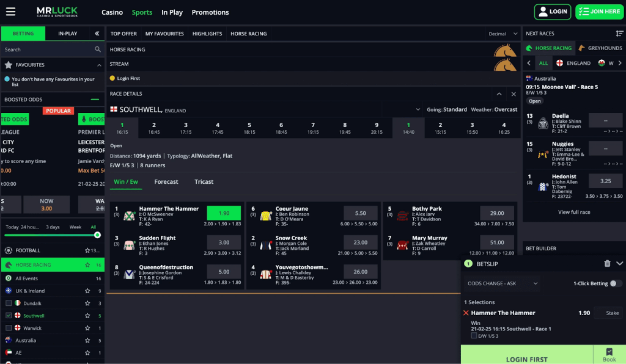Viewport: 626px width, 364px height.
Task: Check the Warwick checkbox
Action: point(9,328)
